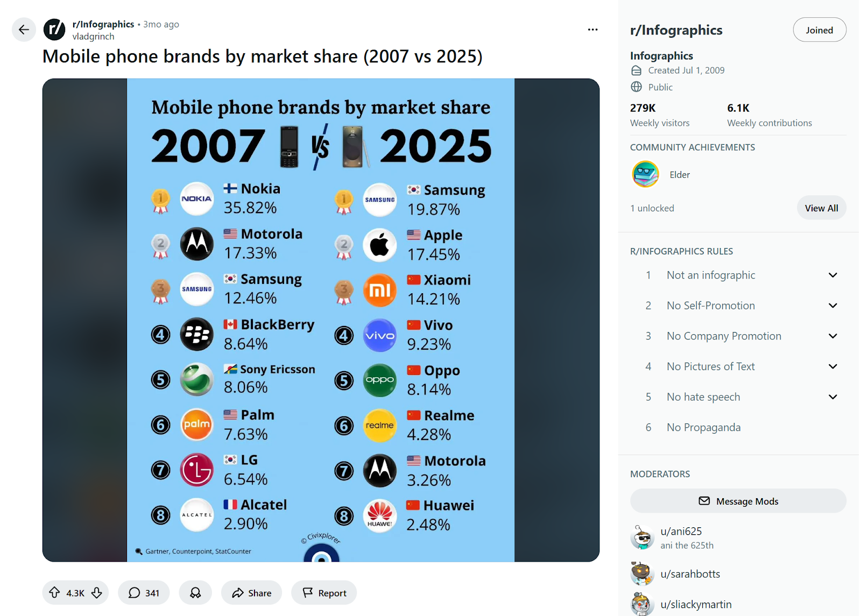Expand the 'No hate speech' rule
861x616 pixels.
(x=832, y=397)
